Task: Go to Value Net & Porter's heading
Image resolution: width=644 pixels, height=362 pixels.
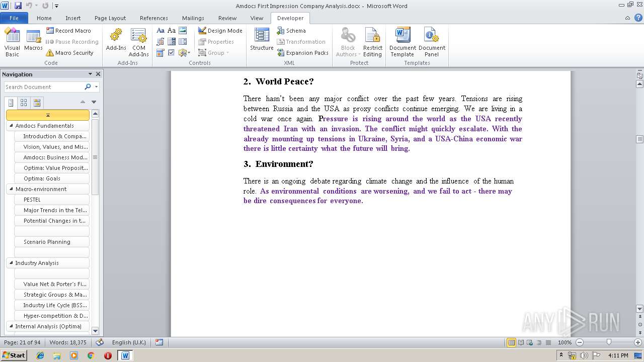Action: (52, 284)
